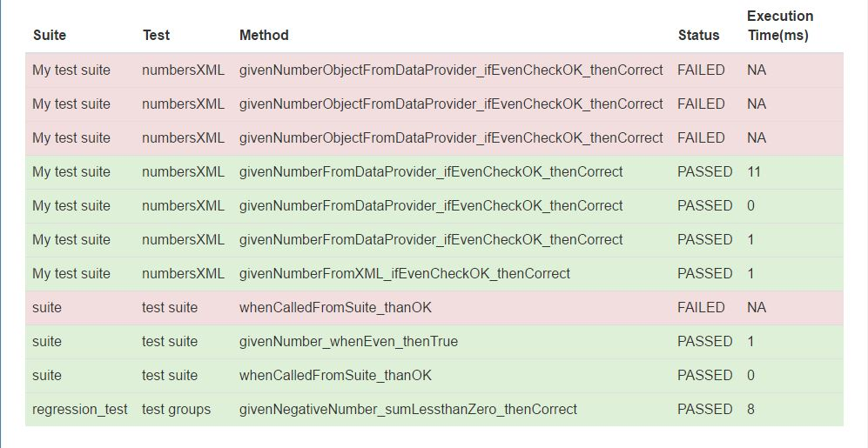Click givenNumberFromXML_ifEvenCheckOK_thenCorrect method
Viewport: 868px width, 448px height.
(x=405, y=274)
